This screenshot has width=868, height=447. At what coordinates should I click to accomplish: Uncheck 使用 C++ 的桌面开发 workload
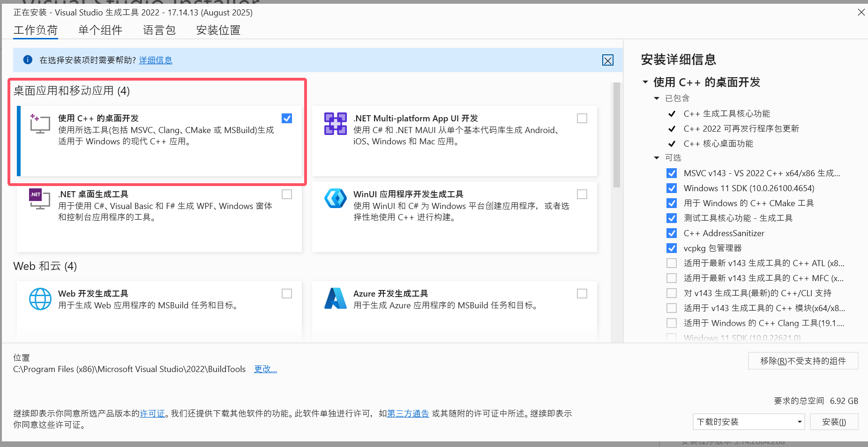click(287, 119)
